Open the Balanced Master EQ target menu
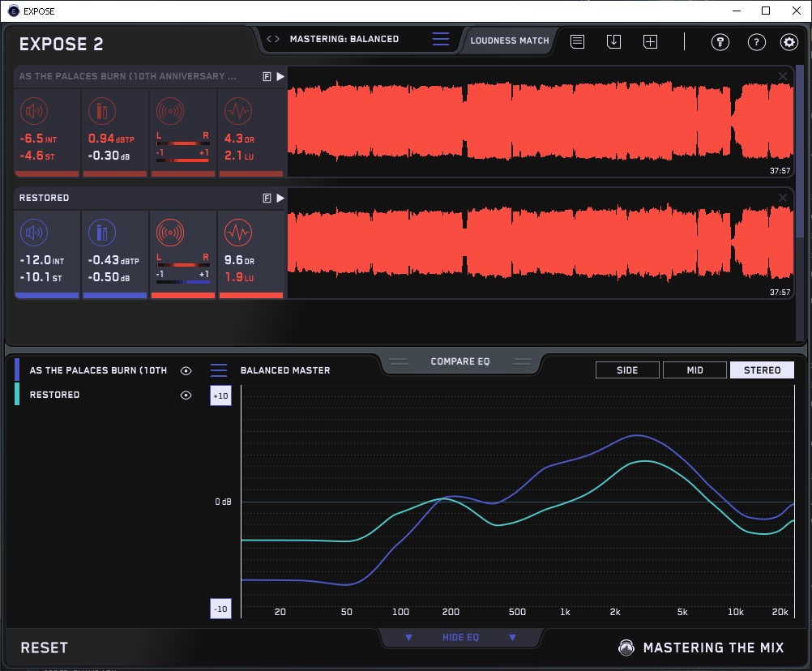 pos(219,370)
